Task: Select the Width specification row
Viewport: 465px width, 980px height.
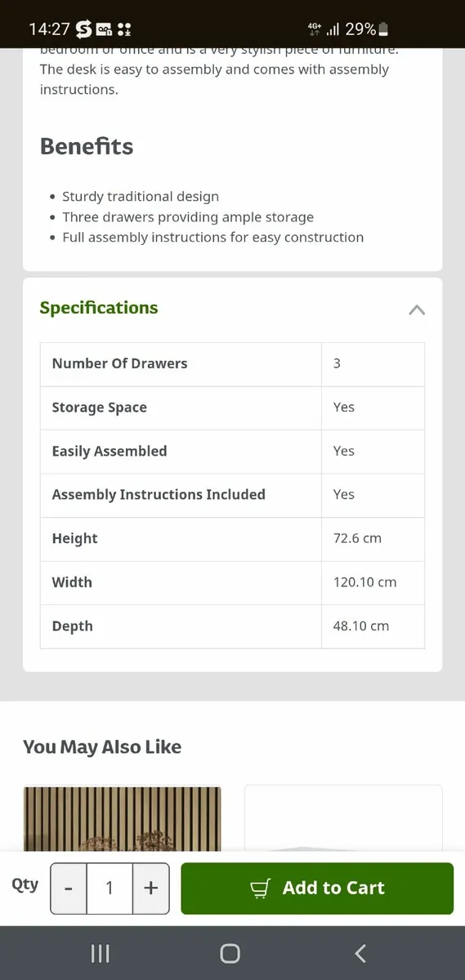Action: tap(232, 583)
